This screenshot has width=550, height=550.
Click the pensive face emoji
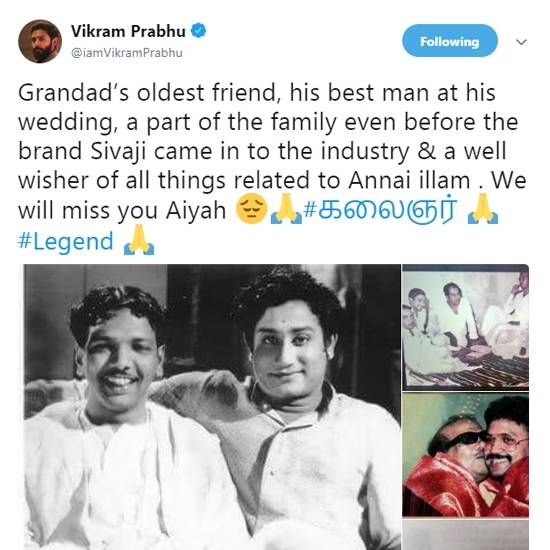[251, 209]
